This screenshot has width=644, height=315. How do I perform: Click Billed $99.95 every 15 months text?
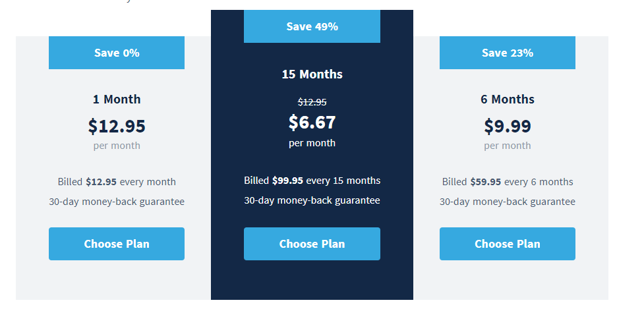(312, 181)
